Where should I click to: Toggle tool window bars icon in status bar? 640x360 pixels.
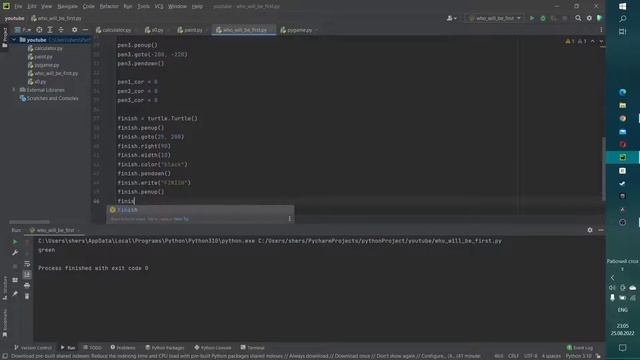point(4,356)
